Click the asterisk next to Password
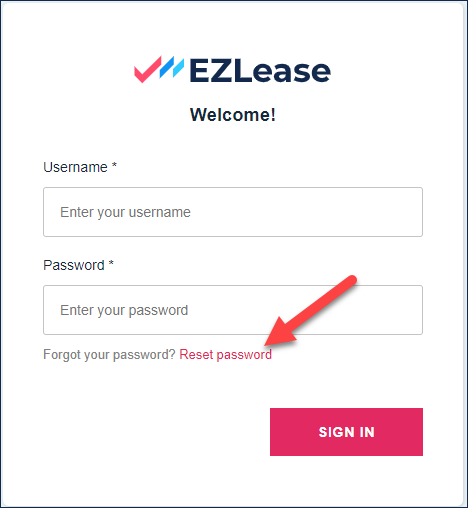This screenshot has width=468, height=508. pos(111,263)
